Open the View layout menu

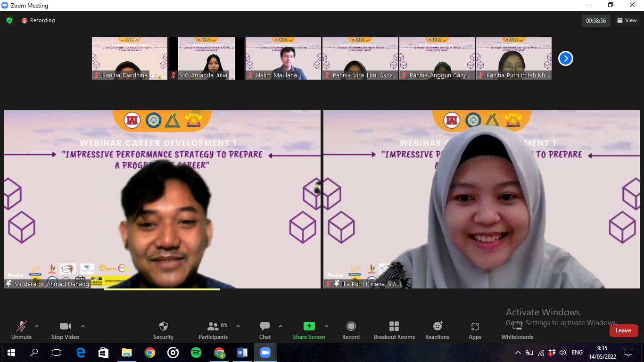pos(627,20)
